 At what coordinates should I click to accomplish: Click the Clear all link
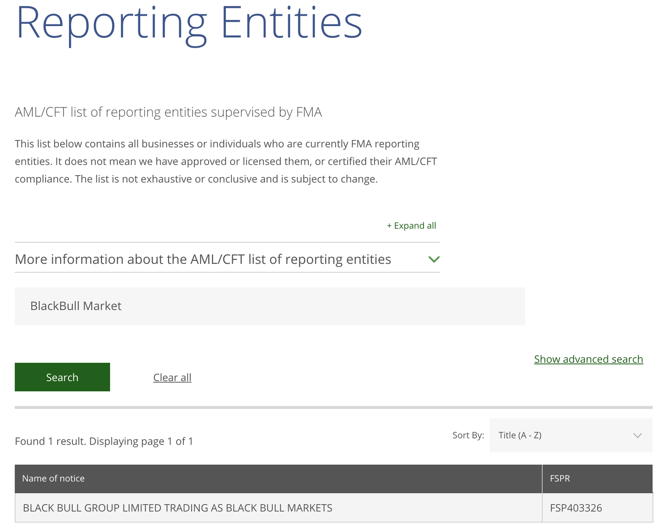[172, 378]
